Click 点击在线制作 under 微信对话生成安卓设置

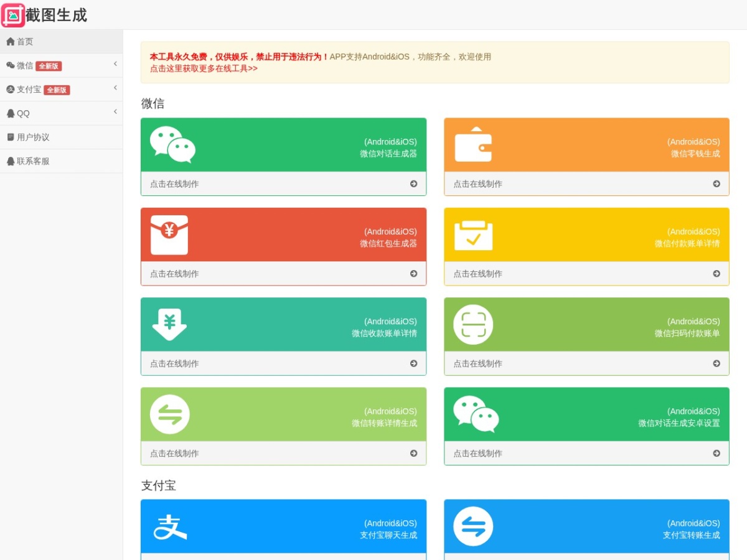click(477, 453)
